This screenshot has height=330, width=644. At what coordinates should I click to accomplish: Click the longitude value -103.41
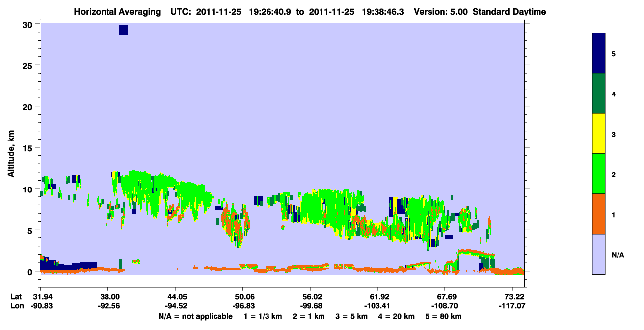377,306
